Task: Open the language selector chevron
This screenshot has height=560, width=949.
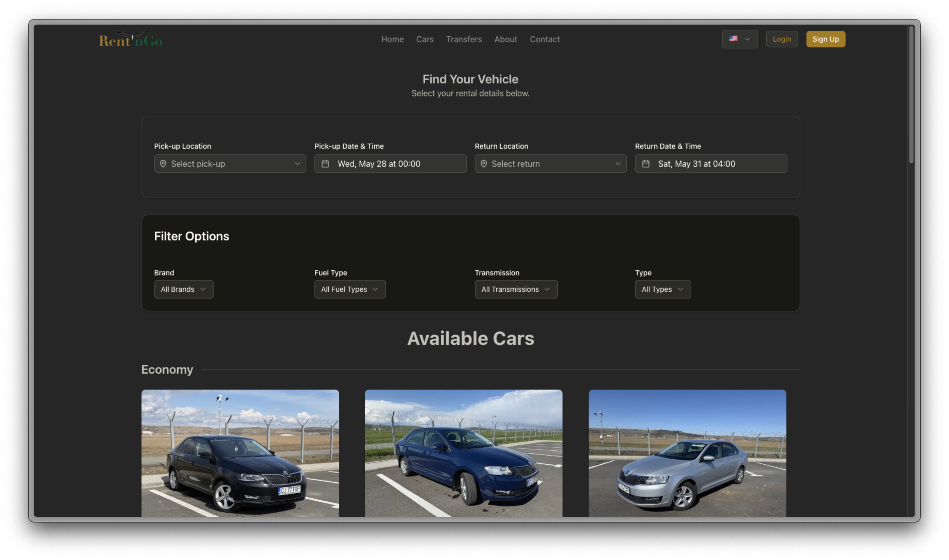Action: [747, 39]
